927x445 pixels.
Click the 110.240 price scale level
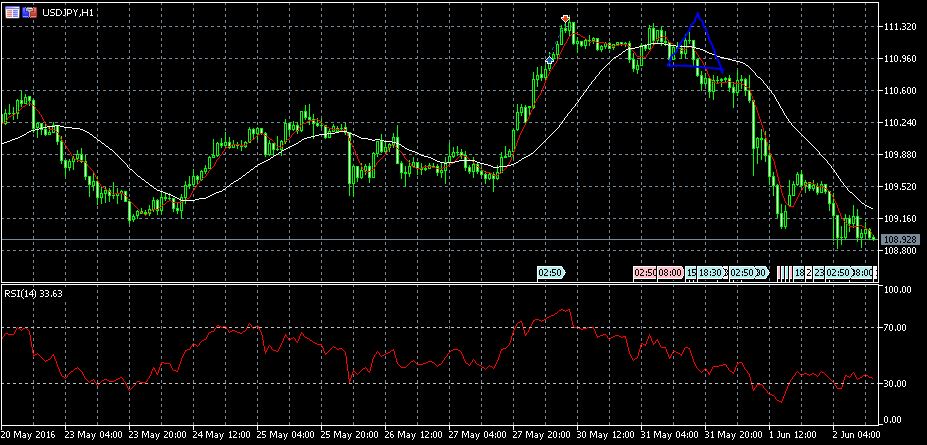point(902,123)
